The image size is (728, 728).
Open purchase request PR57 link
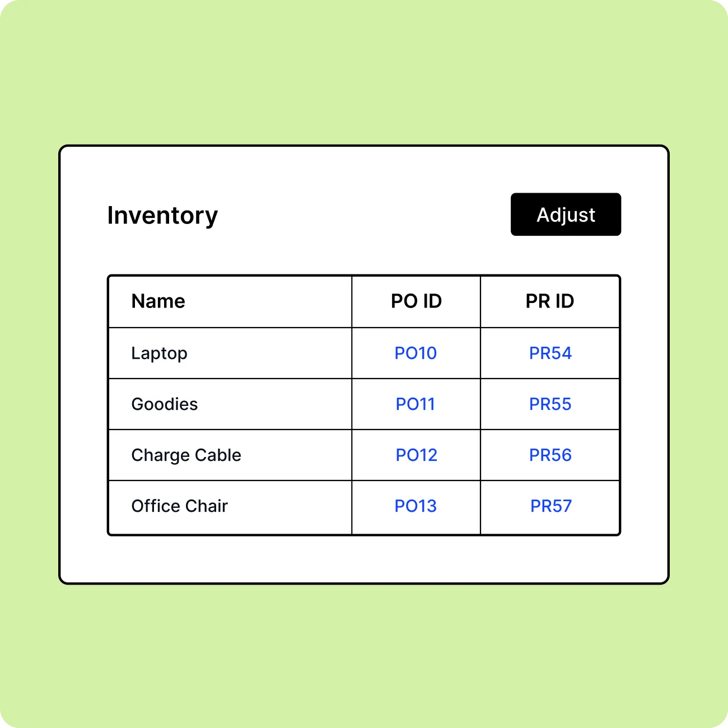pyautogui.click(x=551, y=506)
